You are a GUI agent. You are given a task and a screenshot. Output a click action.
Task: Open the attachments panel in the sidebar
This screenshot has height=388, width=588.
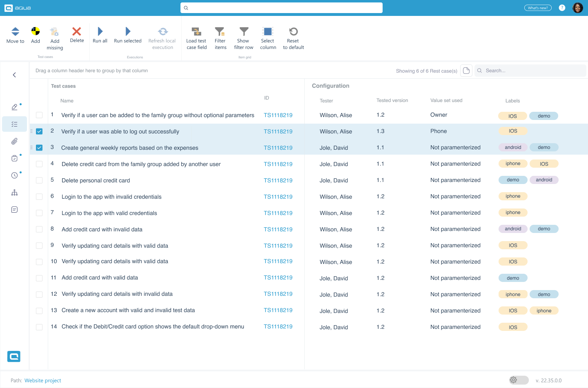click(x=14, y=141)
